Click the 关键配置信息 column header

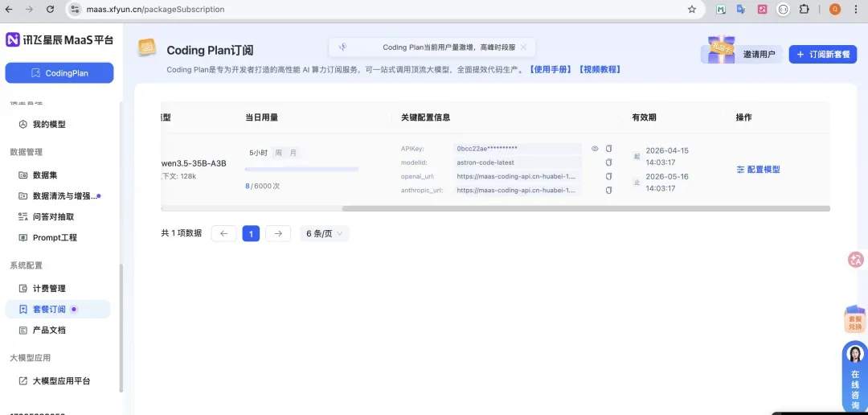click(426, 117)
